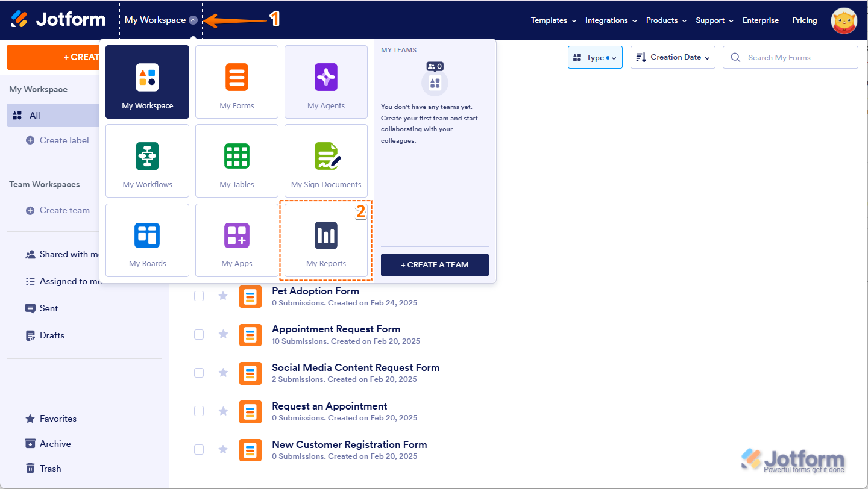Screen dimensions: 868x489
Task: Open the Pricing link
Action: tap(805, 20)
